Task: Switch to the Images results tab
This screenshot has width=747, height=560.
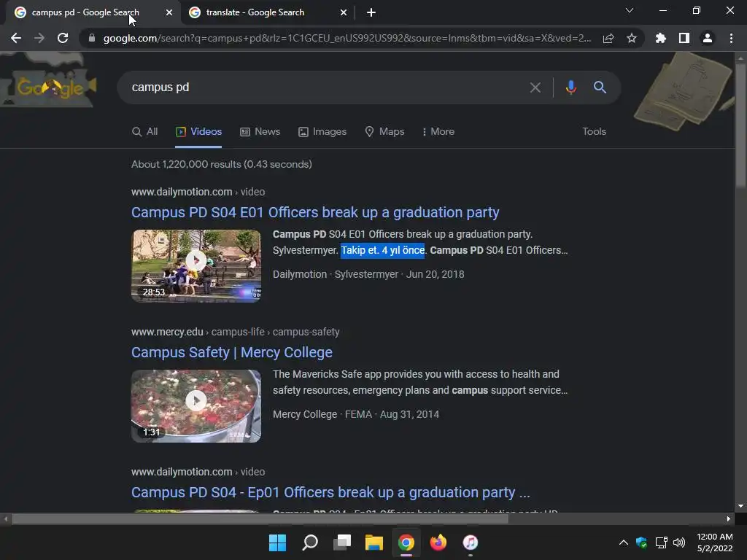Action: coord(322,132)
